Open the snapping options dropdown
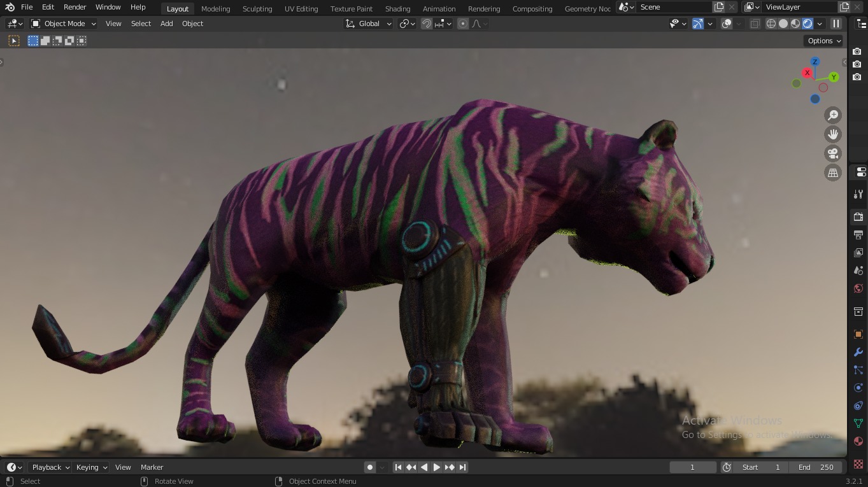Viewport: 868px width, 487px height. click(443, 24)
